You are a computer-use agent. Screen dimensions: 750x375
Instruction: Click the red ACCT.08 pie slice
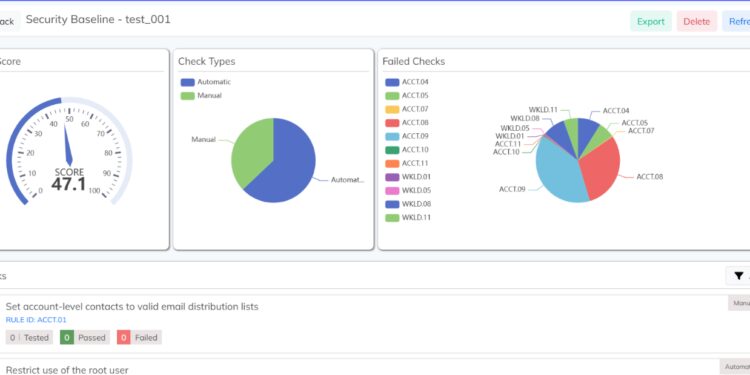click(600, 167)
